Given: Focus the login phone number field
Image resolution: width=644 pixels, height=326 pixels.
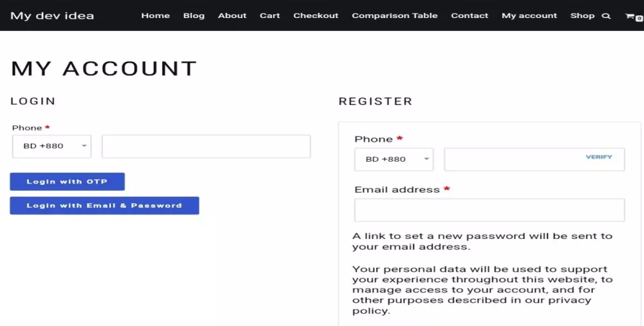Looking at the screenshot, I should pos(206,146).
